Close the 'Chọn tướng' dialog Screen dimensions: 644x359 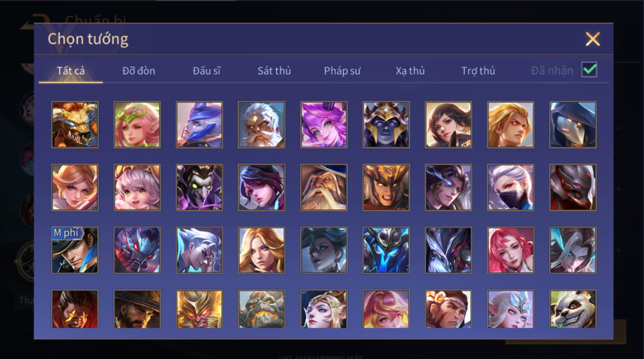click(593, 39)
